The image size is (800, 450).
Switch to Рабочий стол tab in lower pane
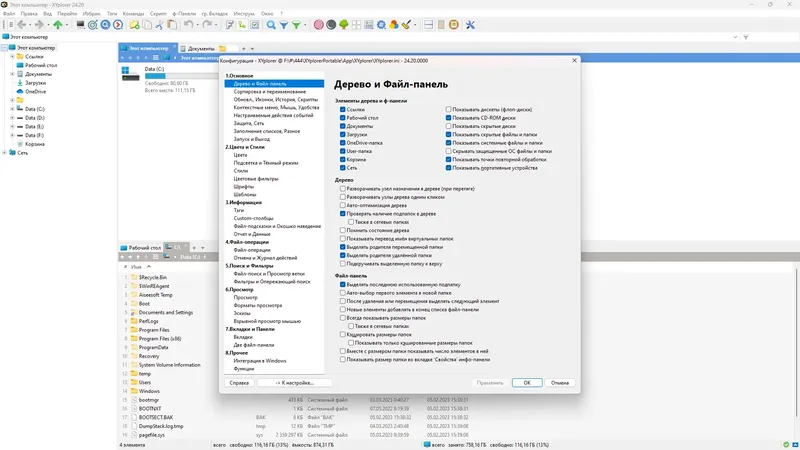pyautogui.click(x=141, y=247)
